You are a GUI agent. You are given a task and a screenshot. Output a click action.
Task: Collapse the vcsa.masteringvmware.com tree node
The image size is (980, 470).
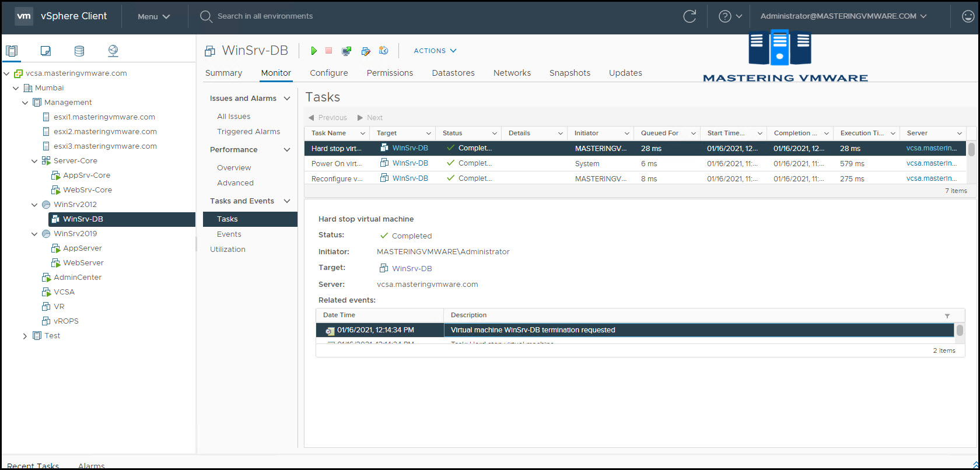point(7,73)
